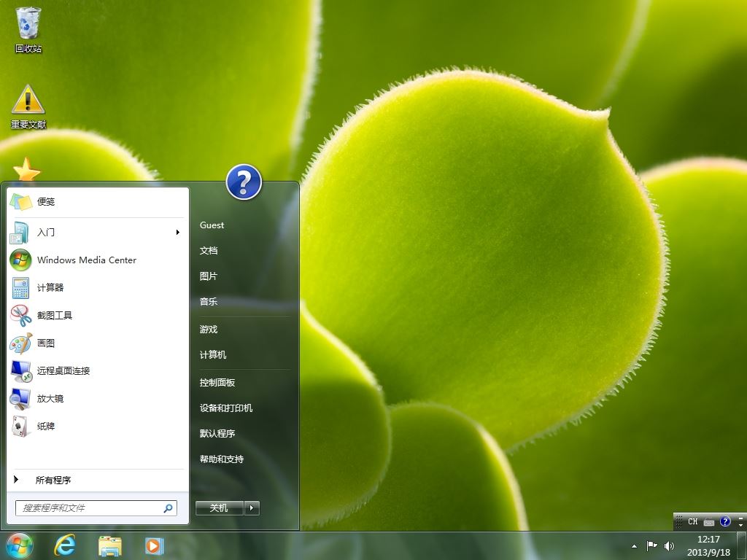
Task: Click the Getting Started 入门 icon
Action: pos(20,233)
